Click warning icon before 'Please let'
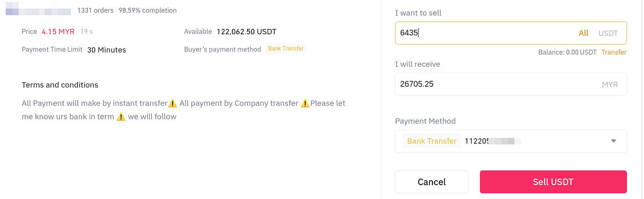 pyautogui.click(x=305, y=103)
